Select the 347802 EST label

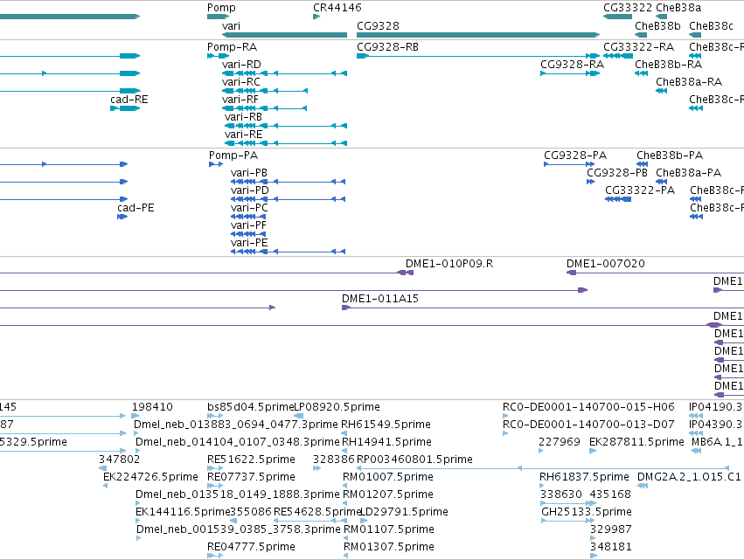(x=119, y=460)
